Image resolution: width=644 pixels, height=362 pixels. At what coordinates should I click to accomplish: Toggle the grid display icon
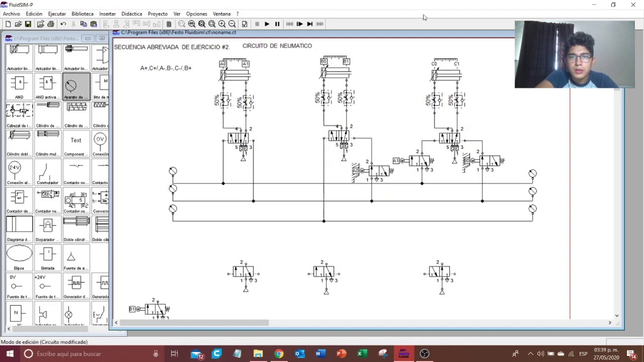click(x=169, y=24)
